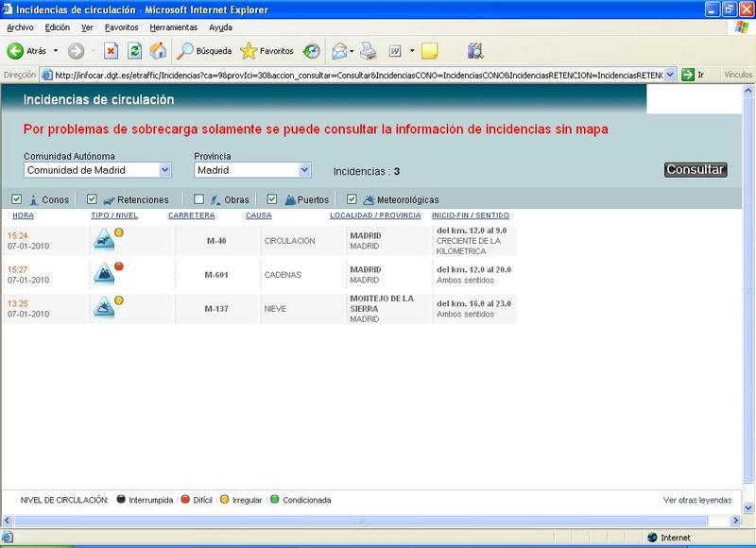
Task: Click the Ver otras leyendas link
Action: tap(700, 501)
